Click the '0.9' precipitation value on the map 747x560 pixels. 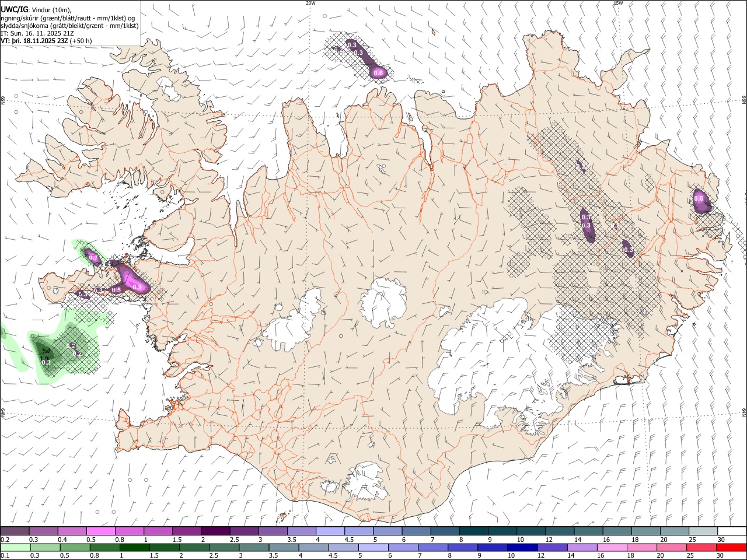point(138,287)
